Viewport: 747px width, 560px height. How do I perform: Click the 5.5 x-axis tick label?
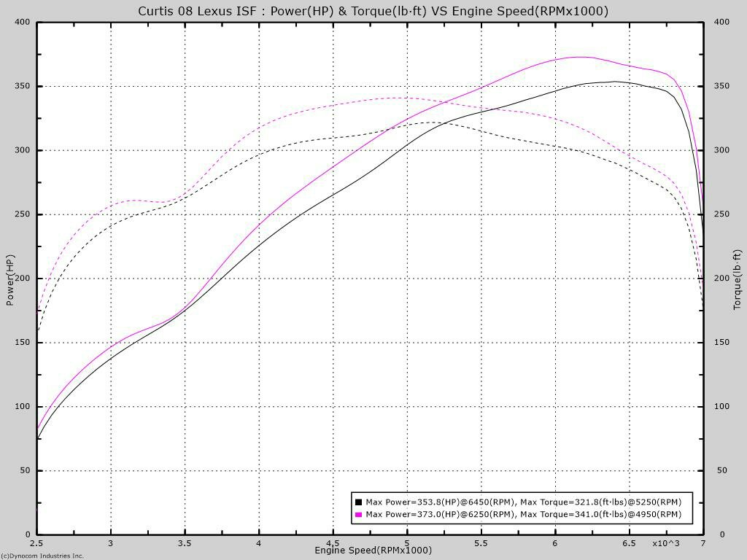481,543
